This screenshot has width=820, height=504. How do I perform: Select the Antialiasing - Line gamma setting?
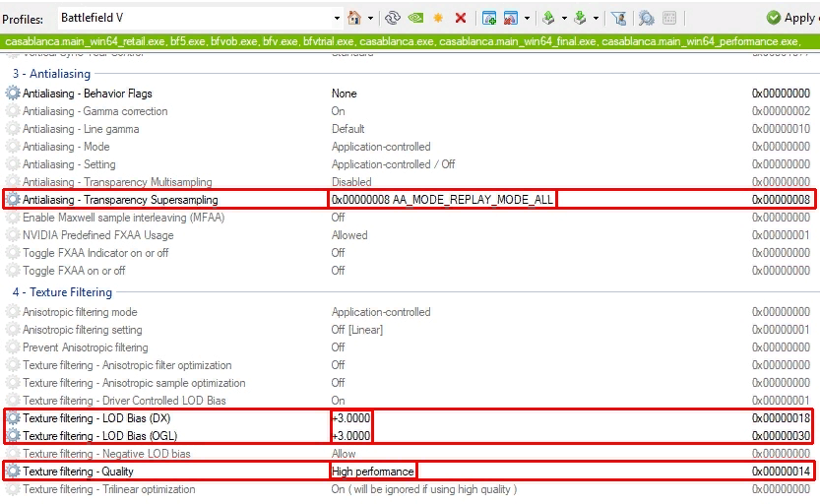[81, 129]
